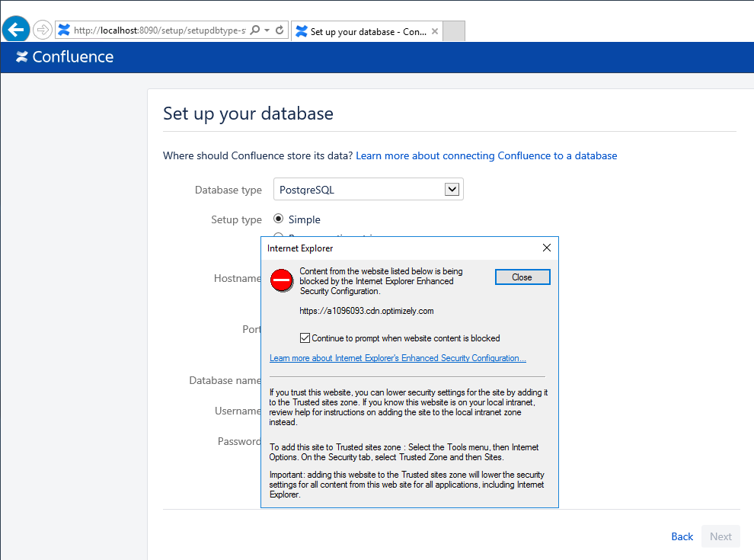
Task: Click the Back link at the bottom
Action: click(x=682, y=536)
